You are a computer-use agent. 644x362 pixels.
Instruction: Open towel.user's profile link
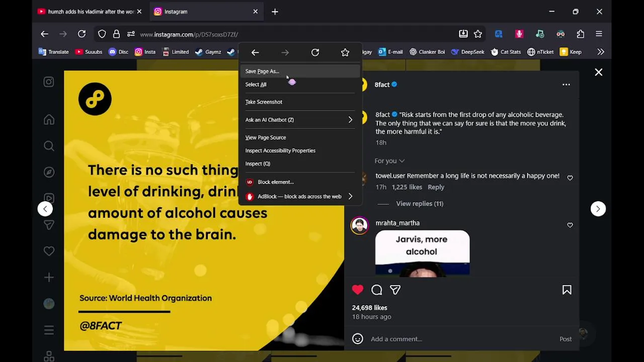tap(390, 175)
